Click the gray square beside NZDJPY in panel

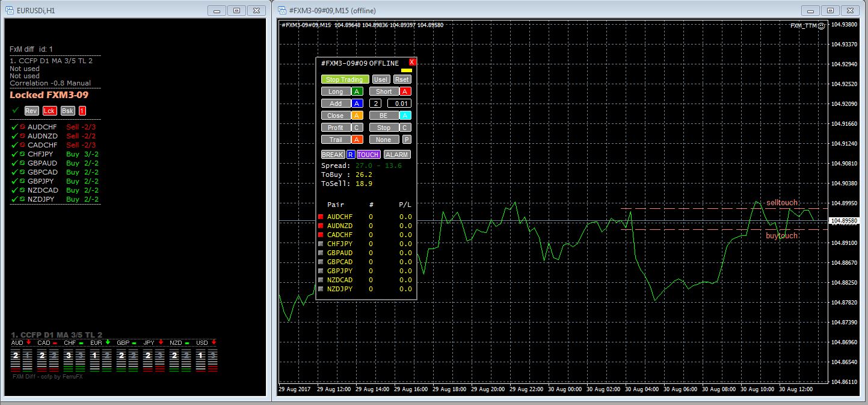point(321,289)
